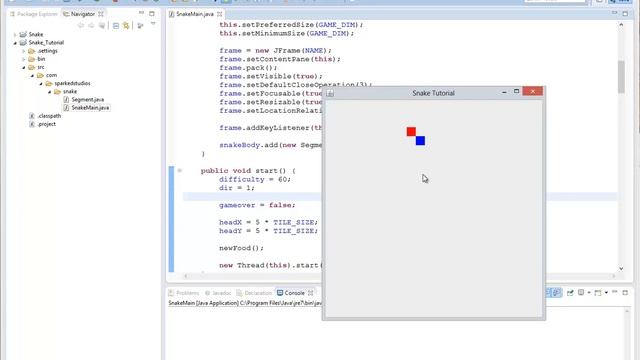This screenshot has height=360, width=640.
Task: Close the SnakeMain.java editor tab
Action: tap(220, 14)
